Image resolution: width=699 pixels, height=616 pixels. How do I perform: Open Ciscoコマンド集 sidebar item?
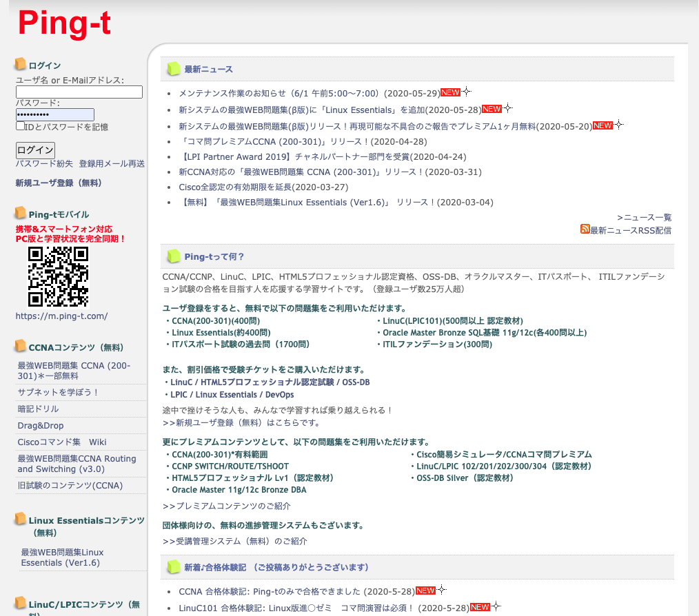point(49,442)
